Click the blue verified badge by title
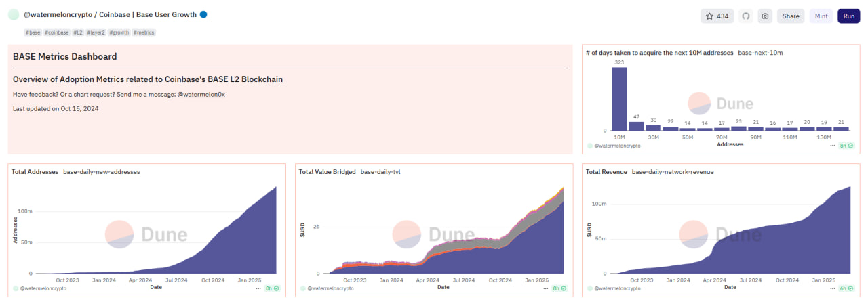The image size is (868, 304). [x=203, y=14]
